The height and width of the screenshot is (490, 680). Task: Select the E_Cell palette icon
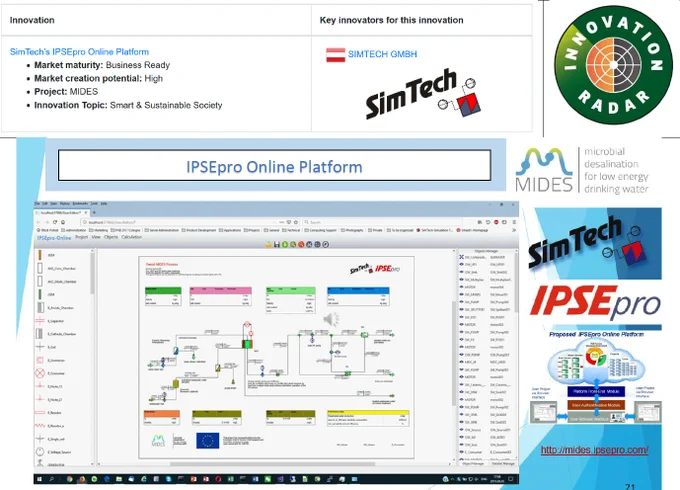click(40, 347)
